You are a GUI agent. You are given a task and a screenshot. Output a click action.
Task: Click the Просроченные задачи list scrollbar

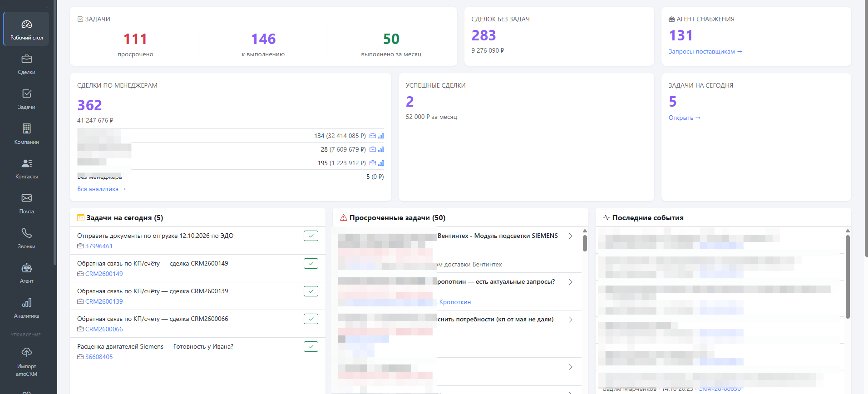(585, 243)
